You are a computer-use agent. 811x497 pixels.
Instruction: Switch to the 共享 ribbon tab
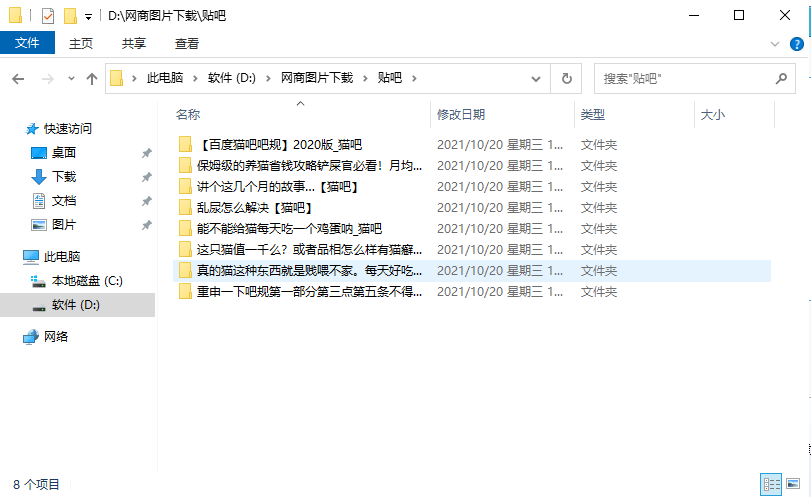pos(134,43)
